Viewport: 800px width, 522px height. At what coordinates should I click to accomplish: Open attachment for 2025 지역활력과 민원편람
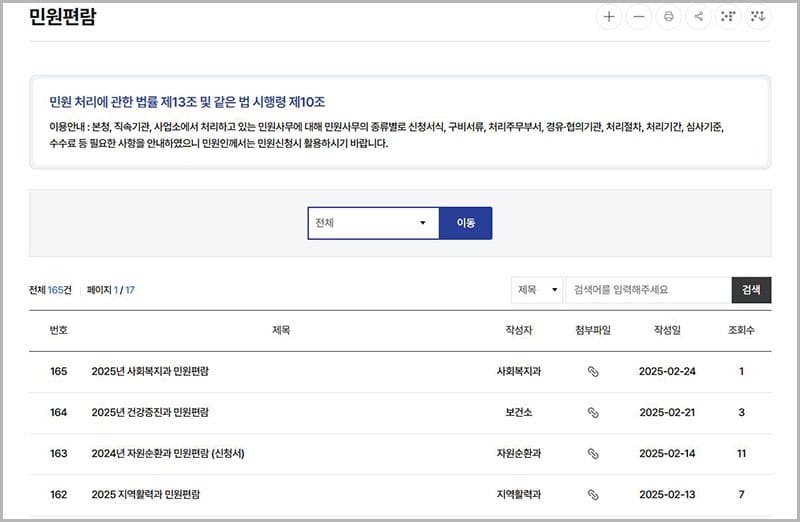tap(592, 494)
